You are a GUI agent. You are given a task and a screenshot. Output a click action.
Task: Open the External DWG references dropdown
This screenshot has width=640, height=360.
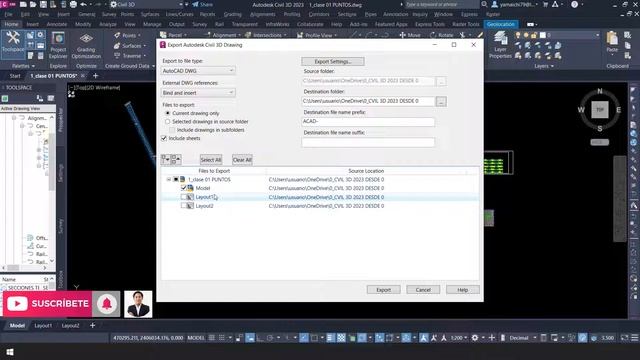198,93
